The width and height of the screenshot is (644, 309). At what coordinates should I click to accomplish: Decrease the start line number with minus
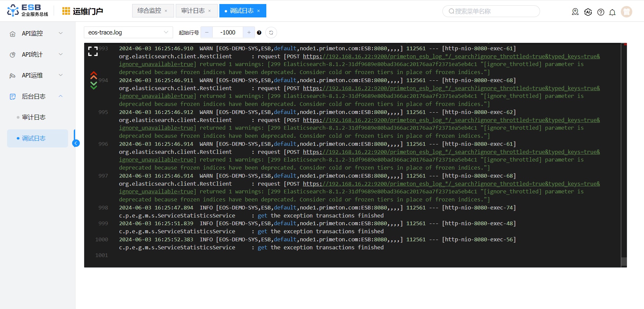pos(207,33)
